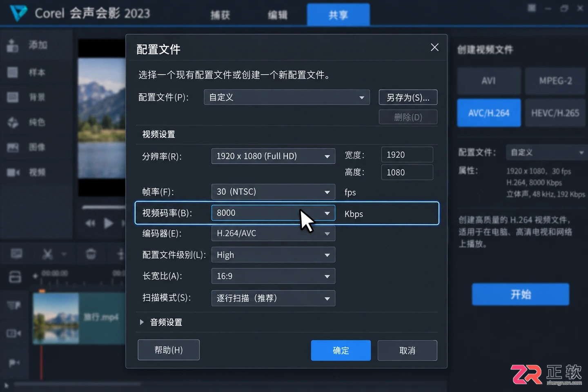Select the HEVC/H.265 format button
The height and width of the screenshot is (392, 588).
click(555, 113)
